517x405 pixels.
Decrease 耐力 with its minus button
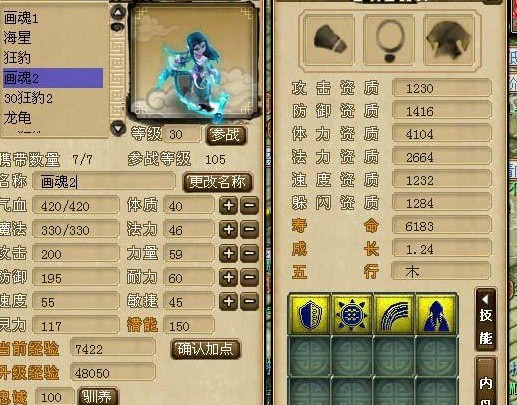click(x=249, y=277)
